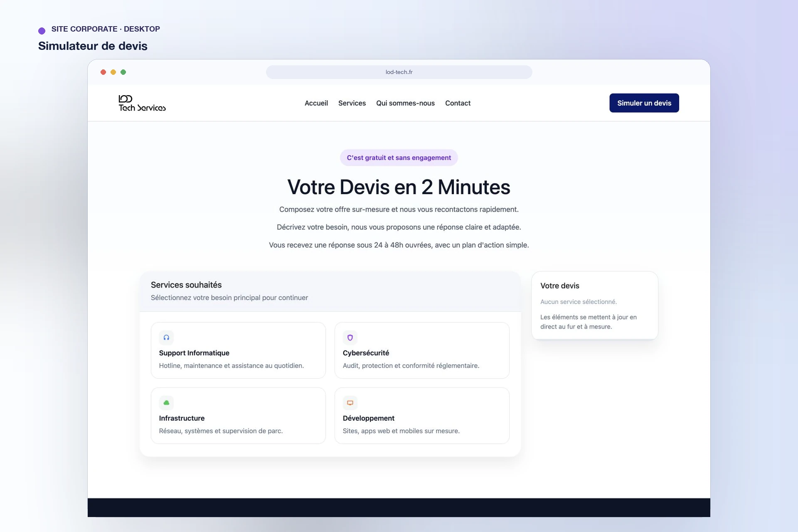
Task: Click 'Aucun service sélectionné.' text
Action: point(579,302)
